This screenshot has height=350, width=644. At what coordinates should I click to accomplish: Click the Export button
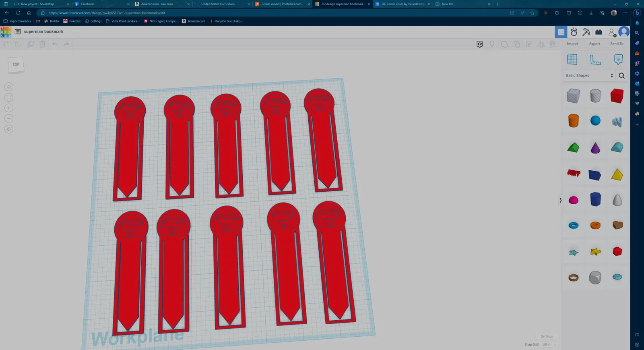tap(594, 44)
